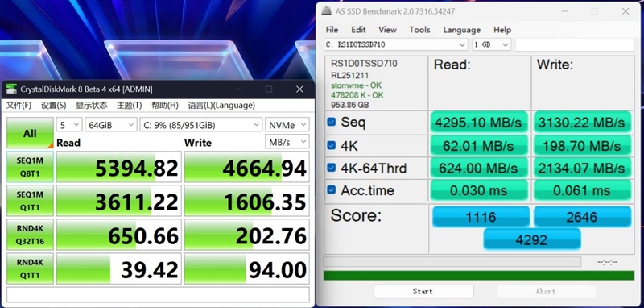The image size is (644, 308).
Task: Click the 94.00 write result
Action: (x=246, y=268)
